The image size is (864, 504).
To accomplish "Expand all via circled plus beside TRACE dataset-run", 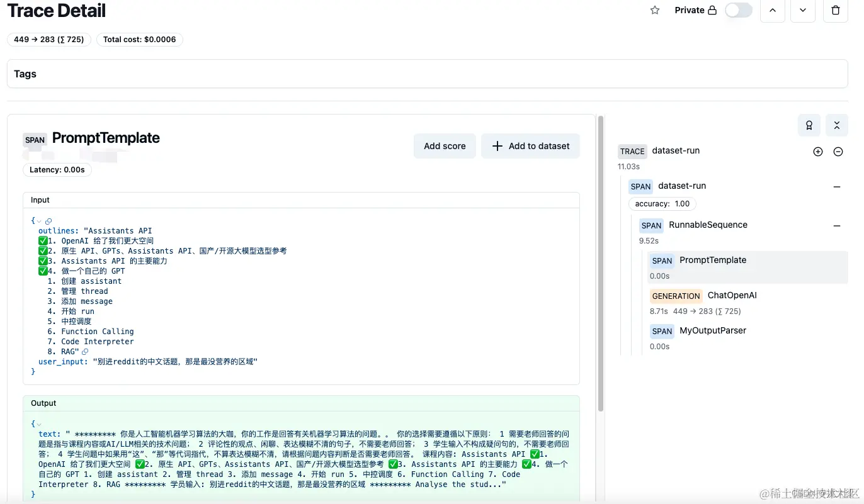I will point(818,152).
